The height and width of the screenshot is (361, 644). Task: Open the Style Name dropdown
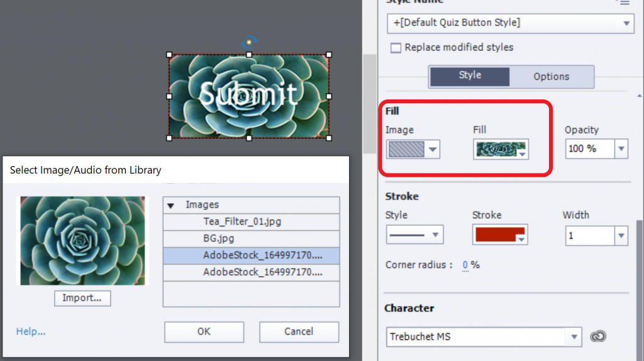pyautogui.click(x=626, y=23)
